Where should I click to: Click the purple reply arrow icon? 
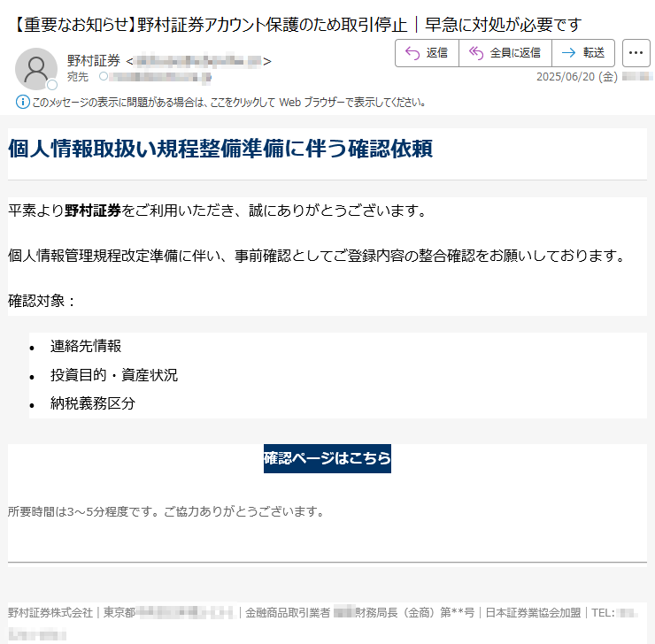pos(412,53)
